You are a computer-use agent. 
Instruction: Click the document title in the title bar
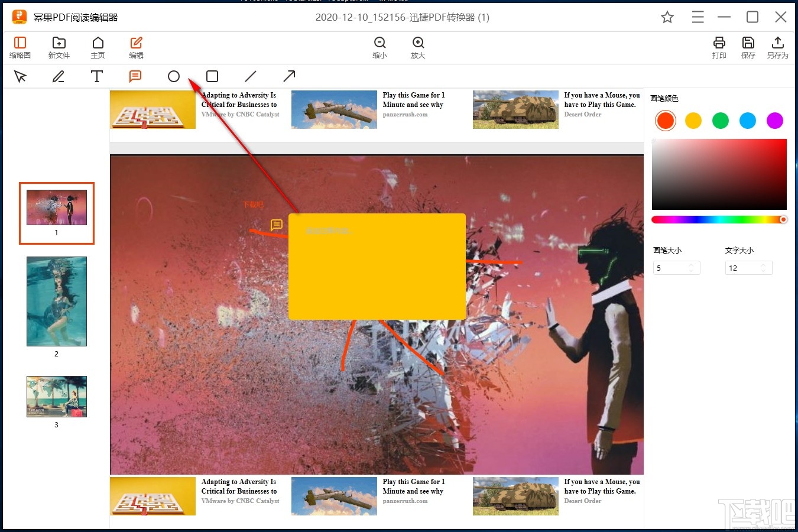(403, 17)
